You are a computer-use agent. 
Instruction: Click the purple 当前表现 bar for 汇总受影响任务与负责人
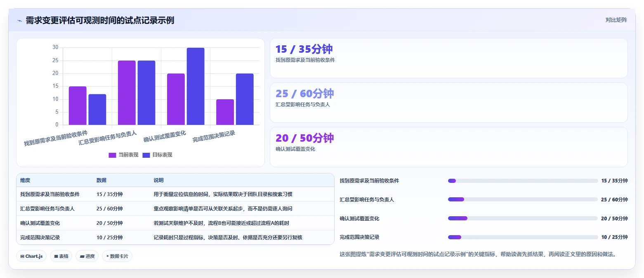[x=127, y=93]
